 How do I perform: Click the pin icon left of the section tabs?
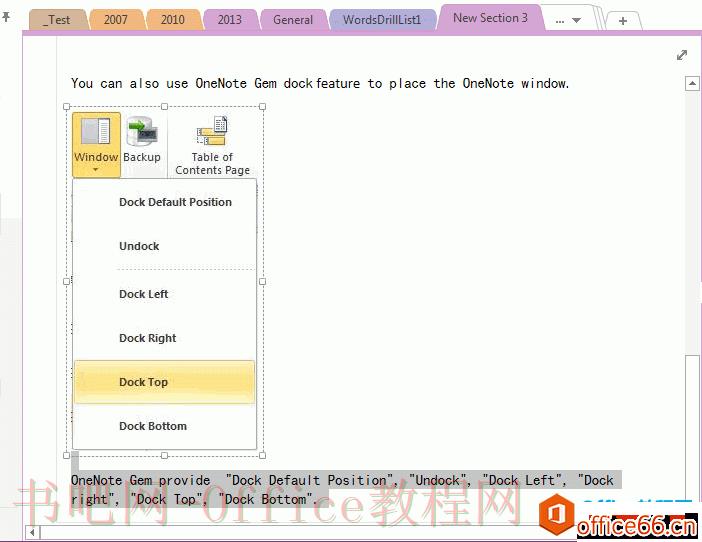pos(6,17)
